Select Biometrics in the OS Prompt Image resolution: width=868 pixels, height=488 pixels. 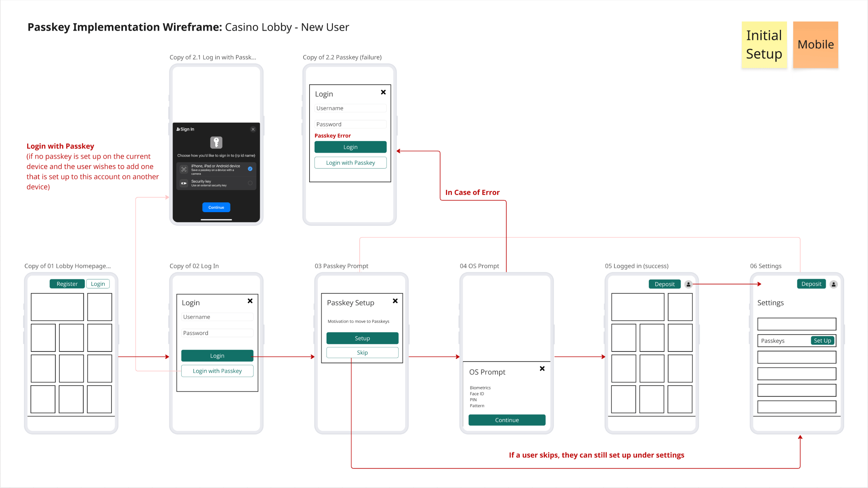pyautogui.click(x=480, y=388)
